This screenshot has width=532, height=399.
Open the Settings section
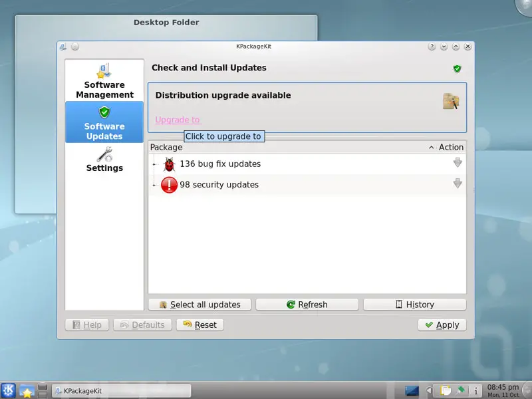pos(104,160)
